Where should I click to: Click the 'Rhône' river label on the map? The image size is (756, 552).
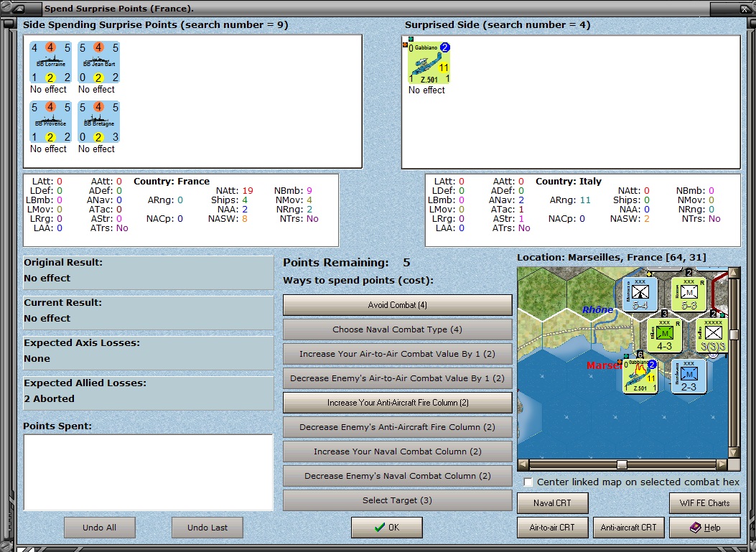click(x=597, y=309)
